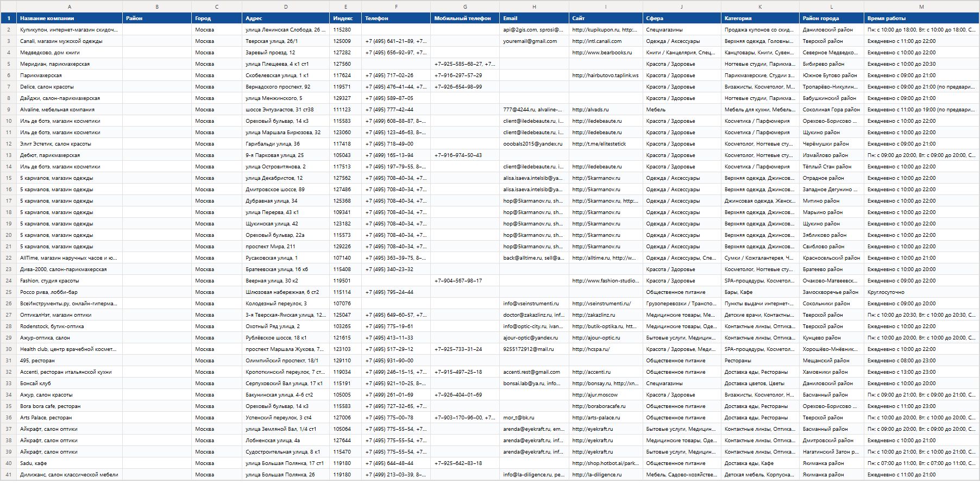
Task: Select row 41 by its row number
Action: point(9,475)
